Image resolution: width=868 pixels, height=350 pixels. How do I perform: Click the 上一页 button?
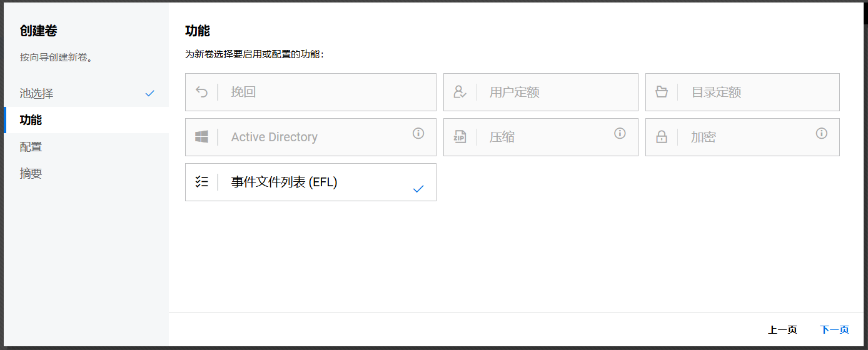pos(782,330)
